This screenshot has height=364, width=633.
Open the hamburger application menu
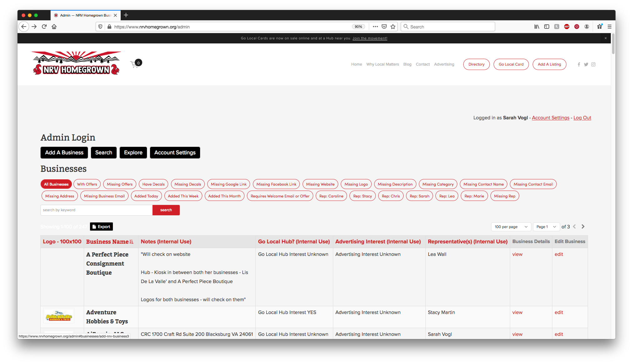[x=610, y=27]
